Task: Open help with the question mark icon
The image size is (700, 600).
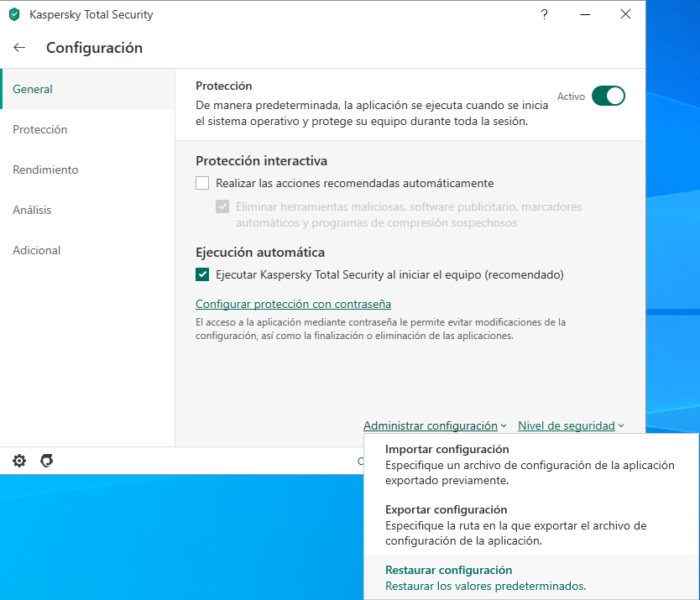Action: coord(544,15)
